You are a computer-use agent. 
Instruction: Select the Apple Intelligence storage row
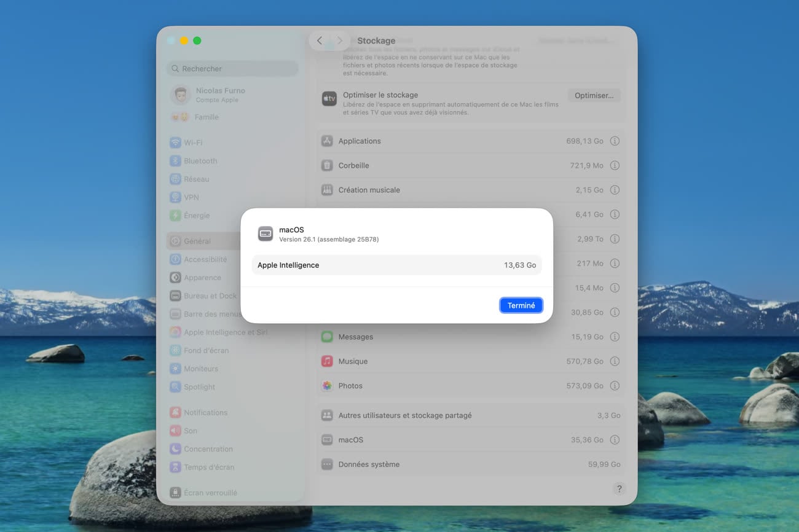pyautogui.click(x=396, y=265)
